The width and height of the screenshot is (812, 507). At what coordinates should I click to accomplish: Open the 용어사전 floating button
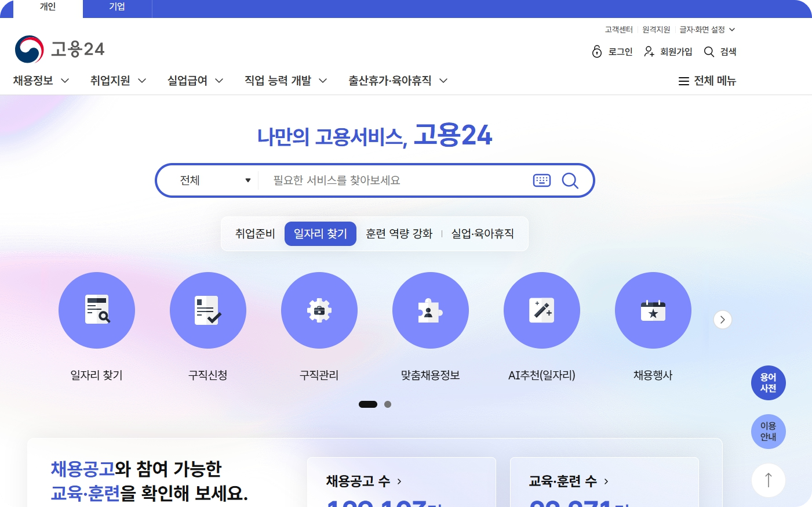tap(769, 383)
